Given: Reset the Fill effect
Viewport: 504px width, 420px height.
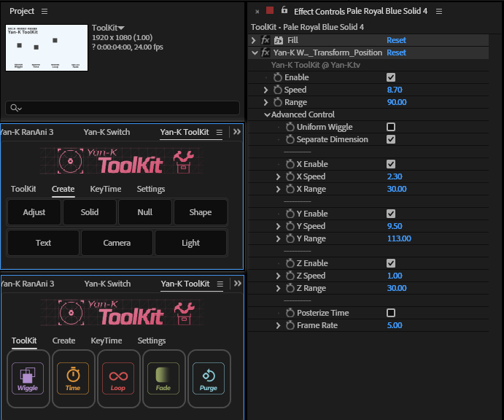Looking at the screenshot, I should [396, 40].
